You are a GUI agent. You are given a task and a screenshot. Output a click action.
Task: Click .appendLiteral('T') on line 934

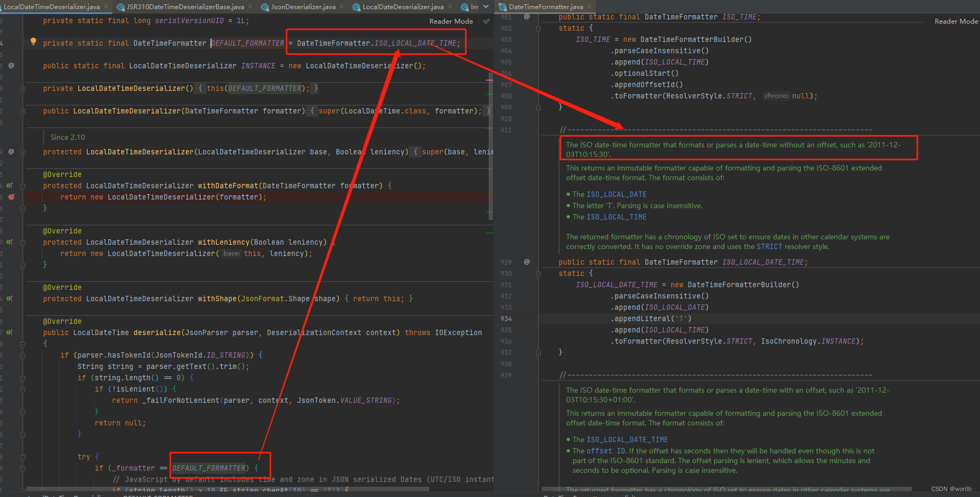651,318
